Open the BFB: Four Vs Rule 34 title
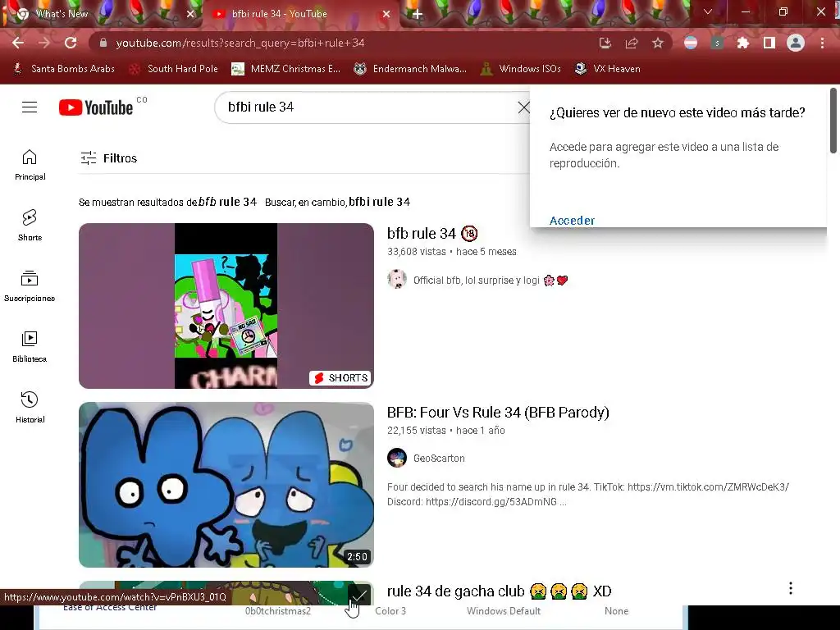 (498, 412)
